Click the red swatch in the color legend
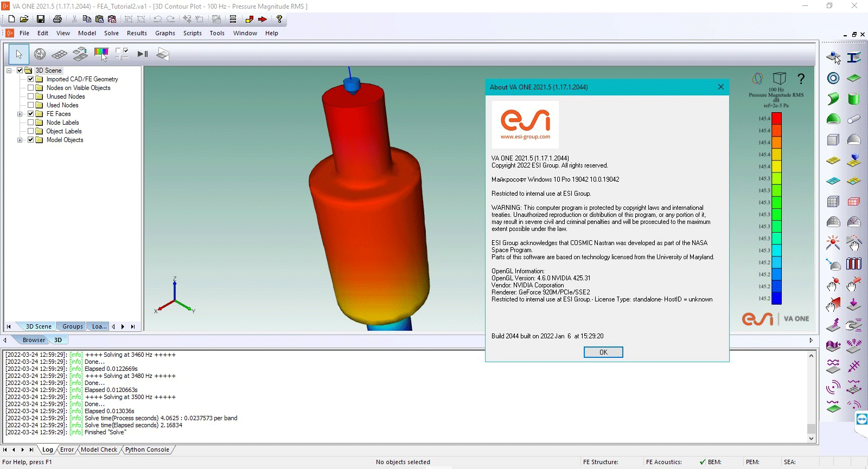Image resolution: width=868 pixels, height=469 pixels. (776, 118)
